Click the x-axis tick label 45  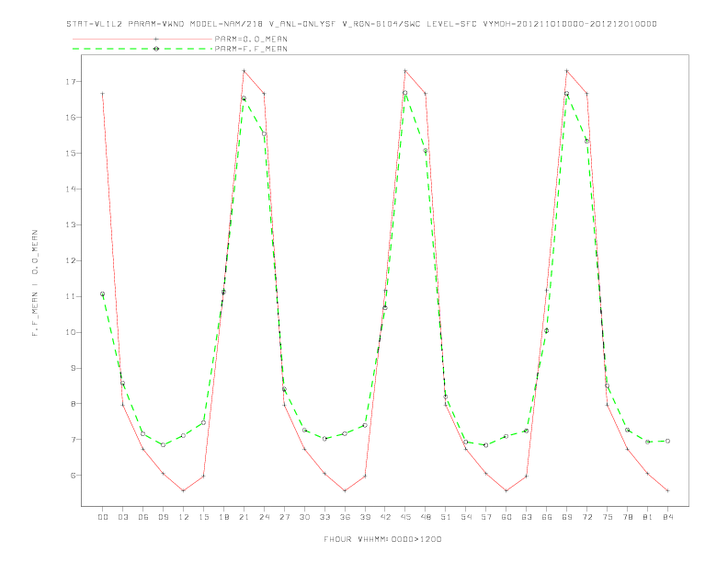point(405,517)
